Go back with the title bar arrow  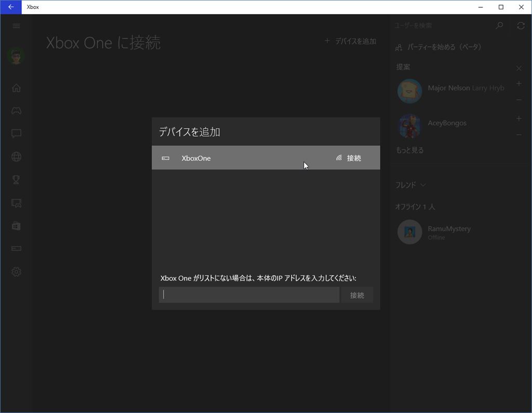pyautogui.click(x=11, y=7)
